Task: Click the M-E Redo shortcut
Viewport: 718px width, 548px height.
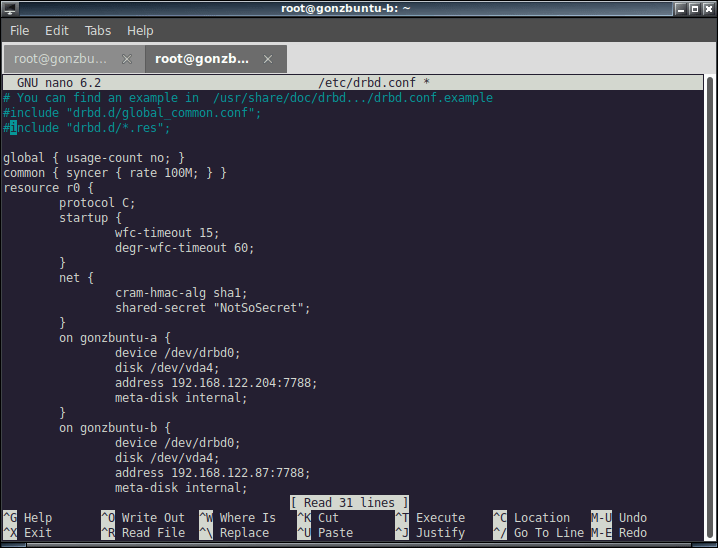Action: pyautogui.click(x=619, y=533)
